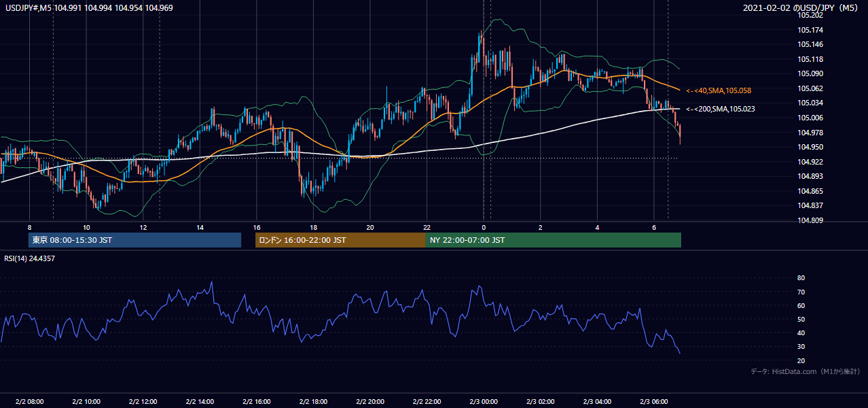The width and height of the screenshot is (868, 408).
Task: Click the 2/2 10:00 bottom time label
Action: [86, 402]
